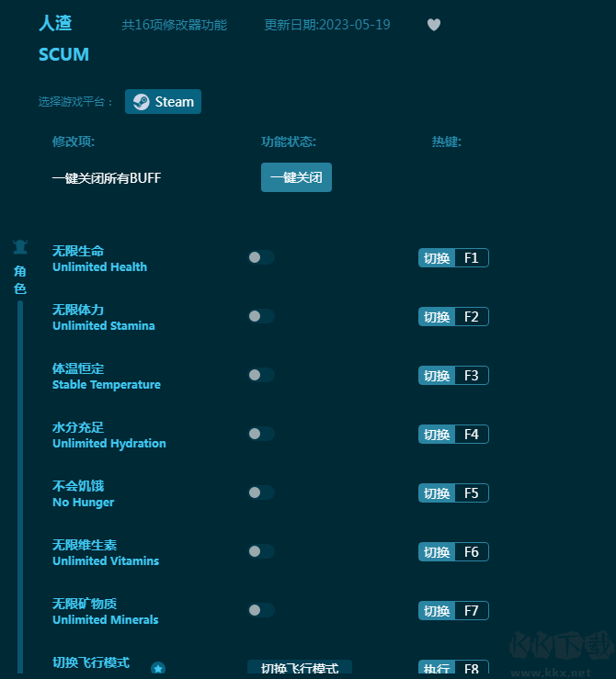Activate the Unlimited Minerals toggle
Image resolution: width=616 pixels, height=679 pixels.
[261, 610]
